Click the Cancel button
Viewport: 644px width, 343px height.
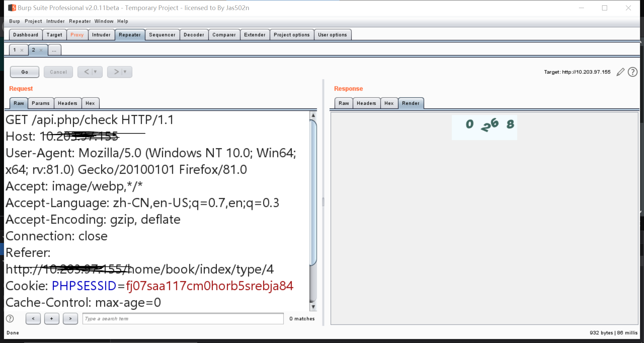tap(58, 72)
